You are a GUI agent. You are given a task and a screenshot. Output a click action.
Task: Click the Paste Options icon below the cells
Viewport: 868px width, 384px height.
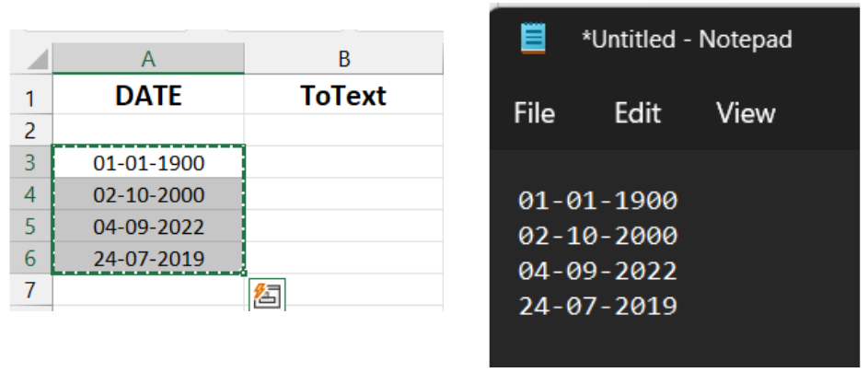268,295
